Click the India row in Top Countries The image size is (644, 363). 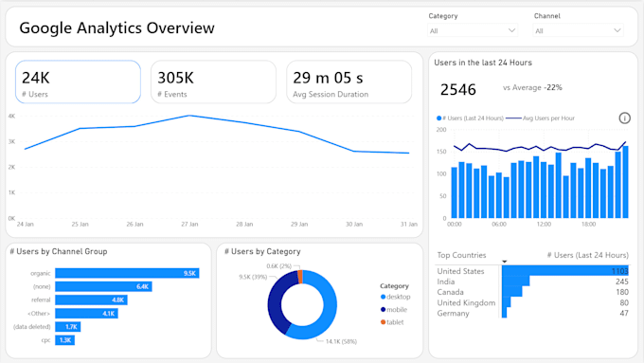(532, 281)
